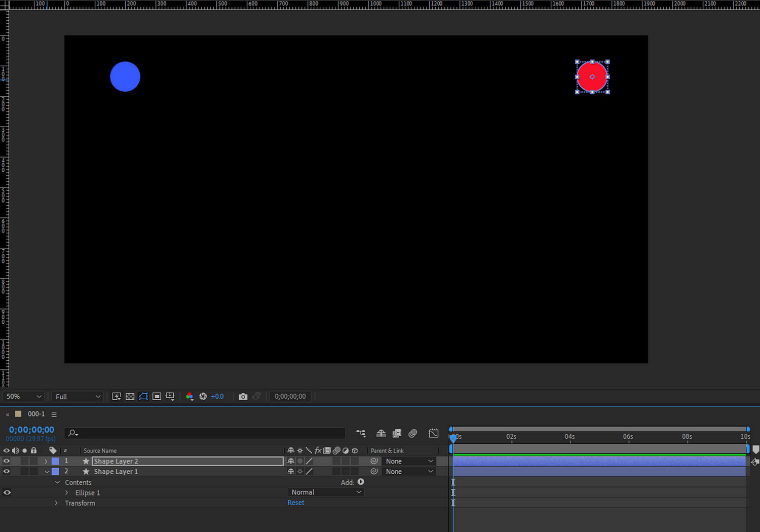The image size is (760, 532).
Task: Click the Reset Exposure icon
Action: (203, 396)
